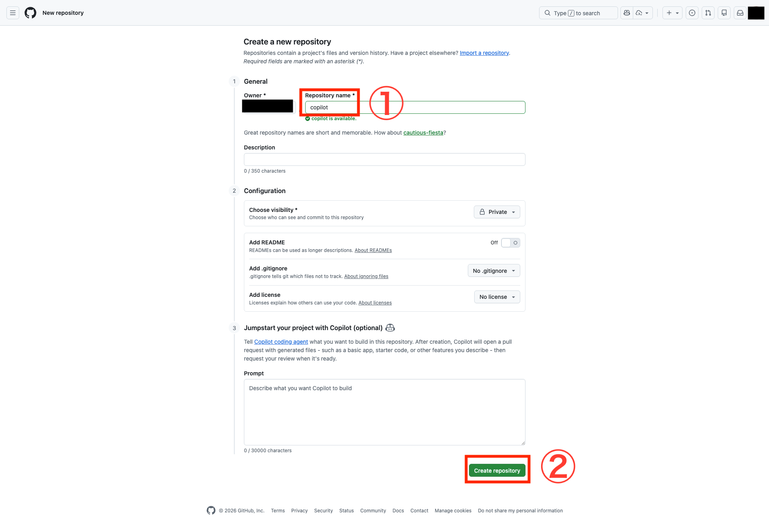Open the Copilot coding agent link

[x=281, y=342]
